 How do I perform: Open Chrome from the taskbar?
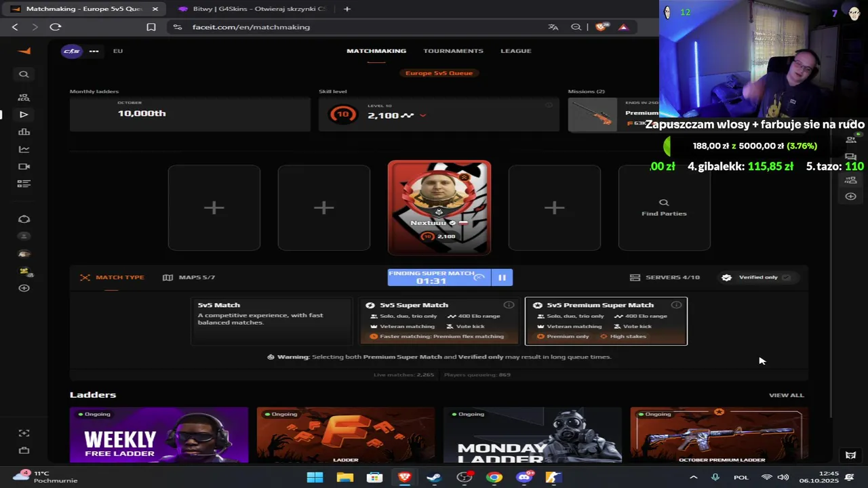(494, 477)
